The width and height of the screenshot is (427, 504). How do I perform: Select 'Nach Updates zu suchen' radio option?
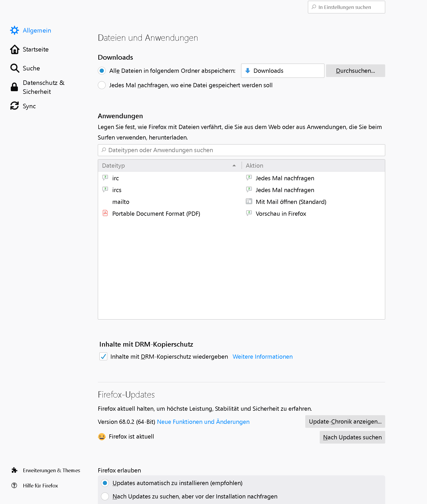click(105, 496)
